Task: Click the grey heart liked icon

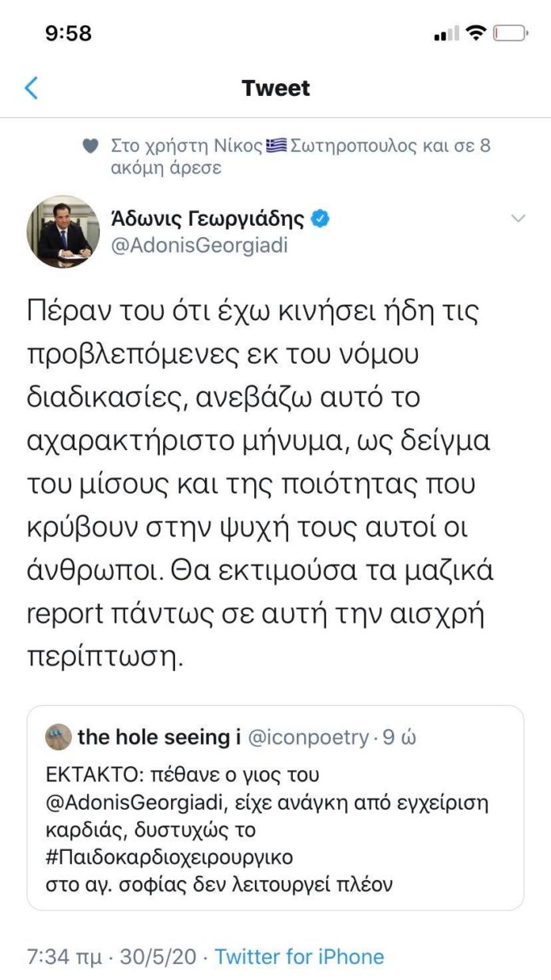Action: 91,147
